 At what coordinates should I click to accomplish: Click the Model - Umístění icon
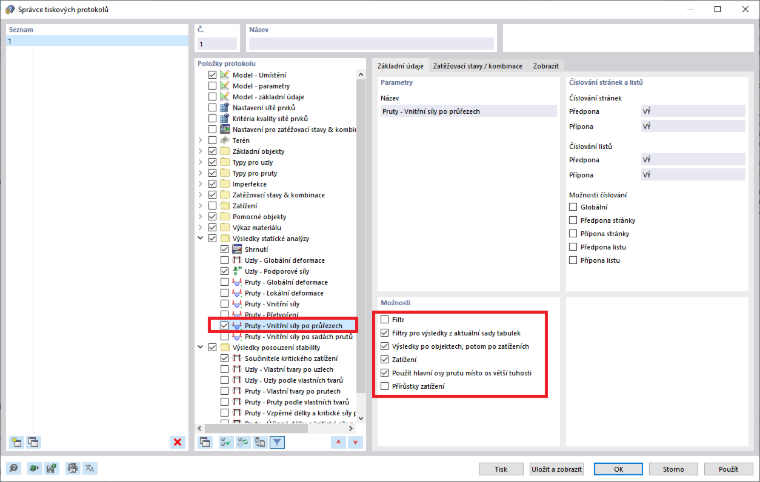point(224,75)
